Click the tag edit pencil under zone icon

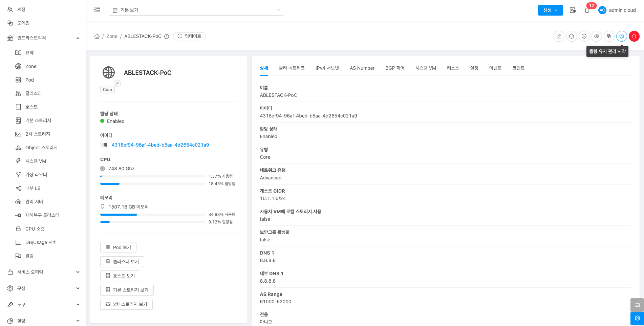tap(117, 83)
